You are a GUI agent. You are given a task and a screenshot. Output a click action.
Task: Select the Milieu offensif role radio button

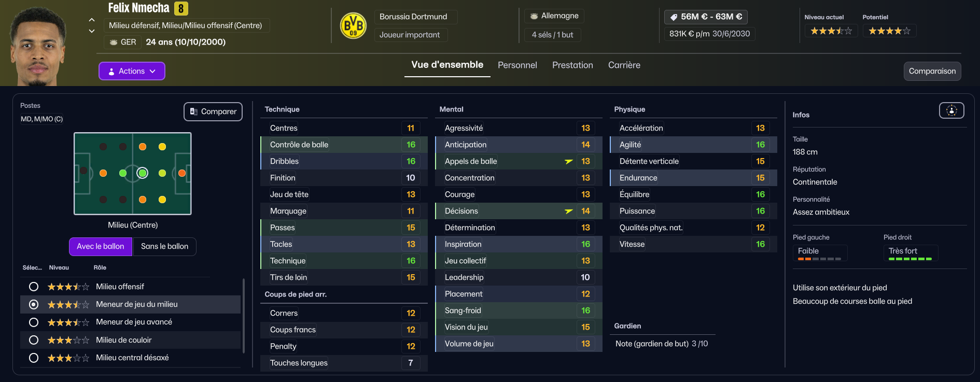click(x=34, y=287)
